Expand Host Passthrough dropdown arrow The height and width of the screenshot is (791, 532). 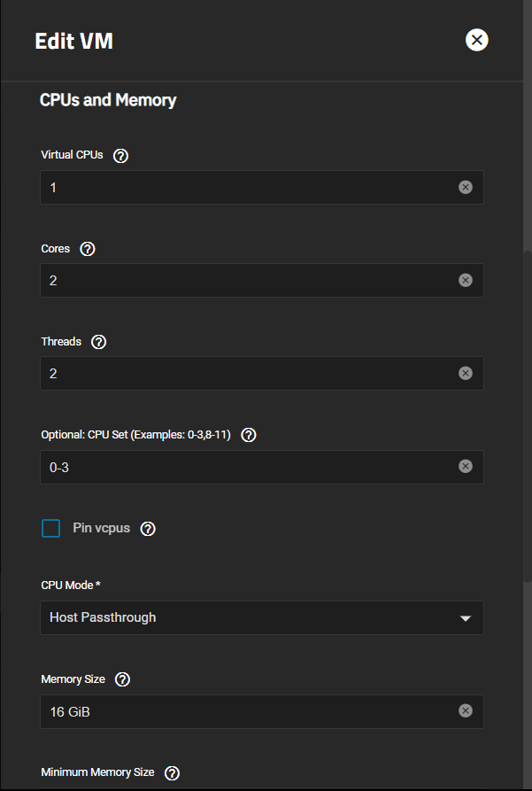click(x=466, y=618)
